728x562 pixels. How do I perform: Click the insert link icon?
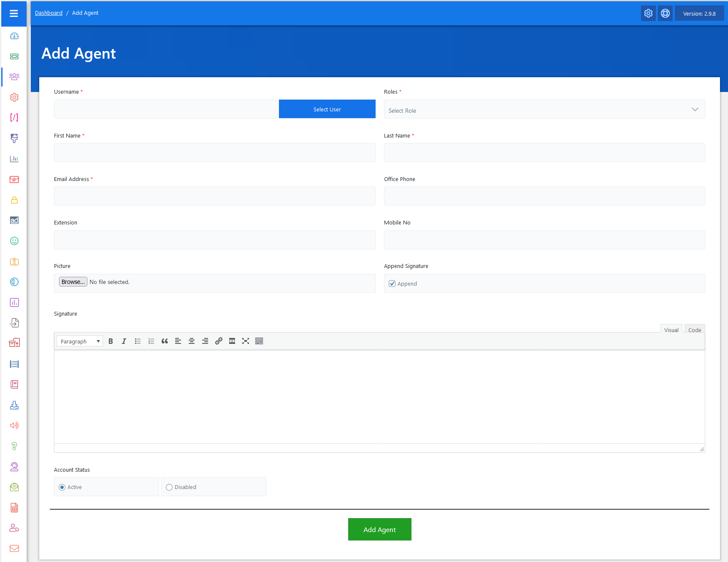[219, 341]
